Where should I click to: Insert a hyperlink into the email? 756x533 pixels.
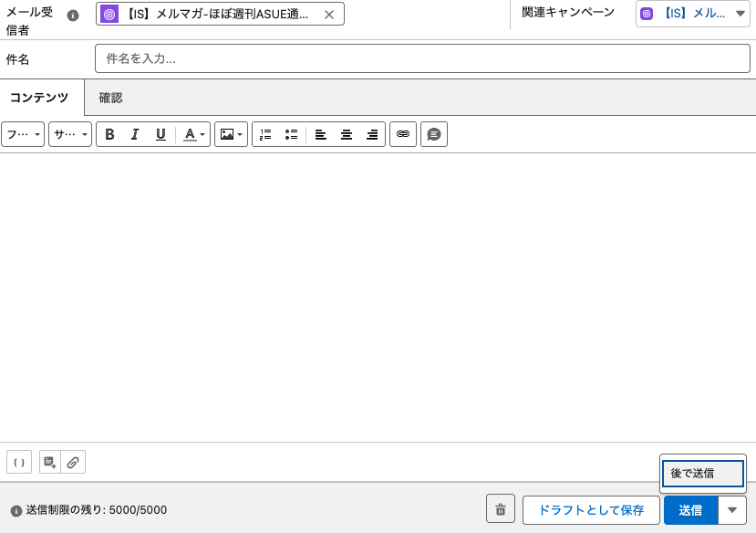click(403, 134)
